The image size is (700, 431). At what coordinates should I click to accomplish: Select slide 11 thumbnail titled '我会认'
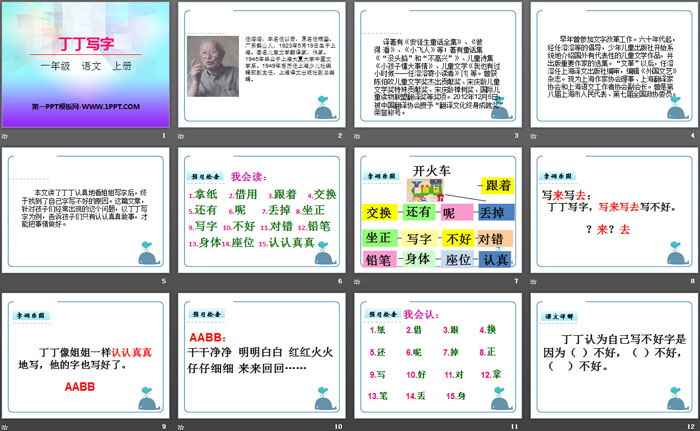click(x=438, y=356)
